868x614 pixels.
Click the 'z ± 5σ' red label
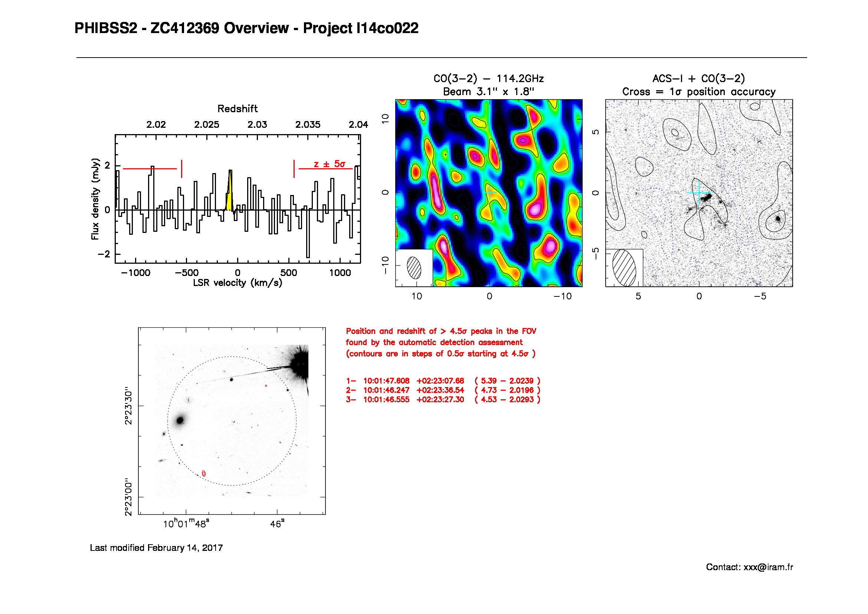point(329,164)
